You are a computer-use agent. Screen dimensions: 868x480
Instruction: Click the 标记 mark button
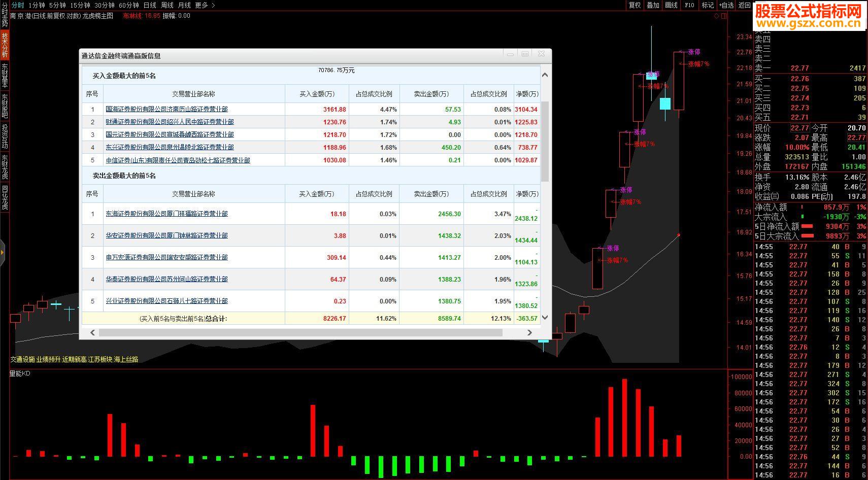[x=708, y=5]
